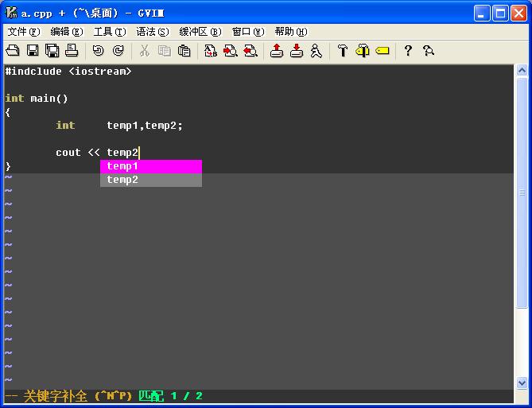
Task: Open the 缓冲区(B) menu
Action: coord(200,32)
